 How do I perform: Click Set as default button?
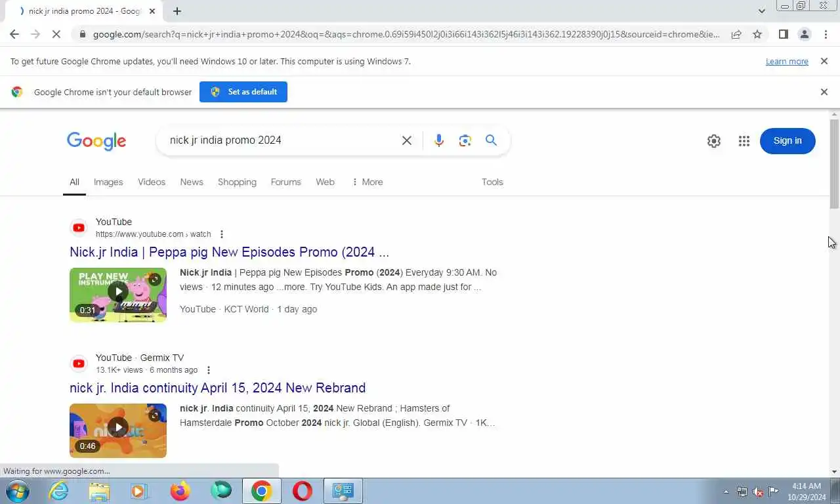point(243,92)
